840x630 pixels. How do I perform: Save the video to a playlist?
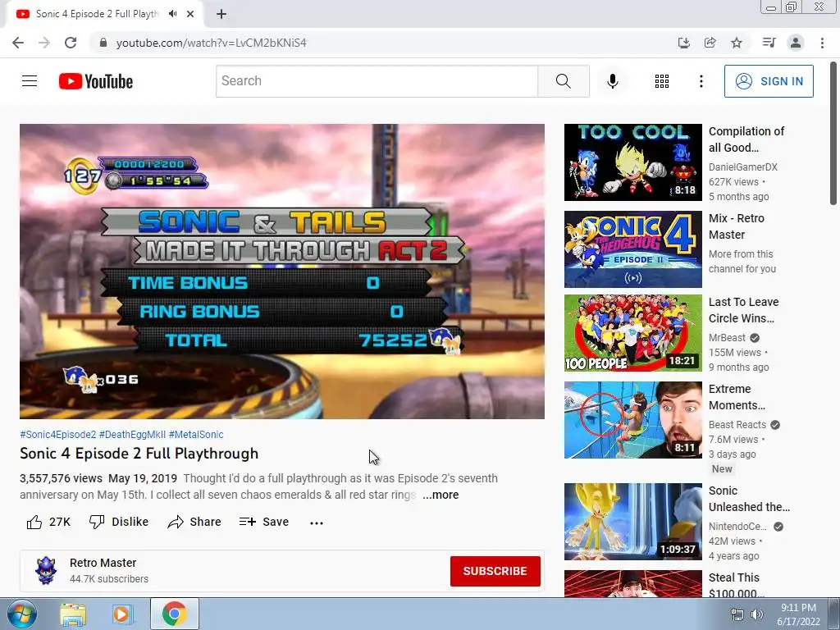263,522
